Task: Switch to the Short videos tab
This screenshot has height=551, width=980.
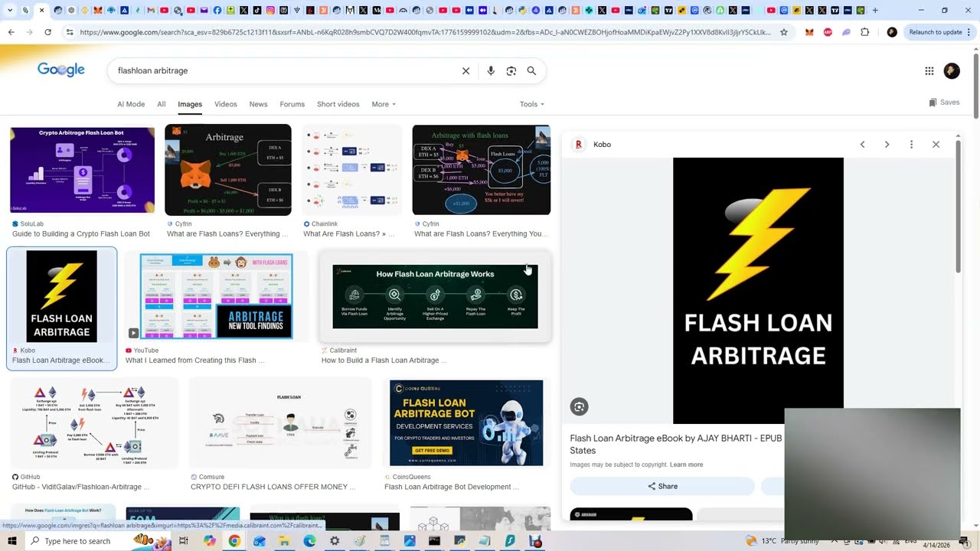Action: click(338, 104)
